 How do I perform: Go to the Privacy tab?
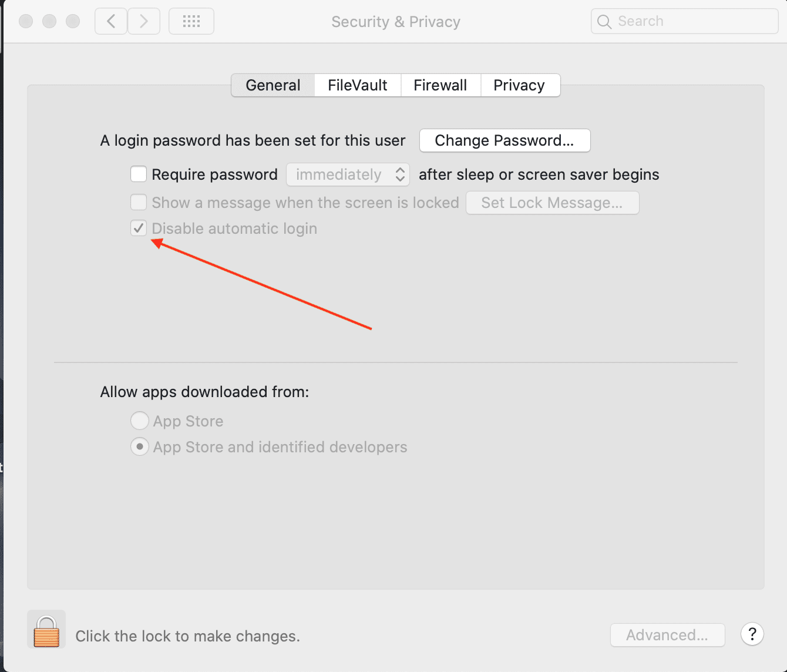click(x=519, y=85)
